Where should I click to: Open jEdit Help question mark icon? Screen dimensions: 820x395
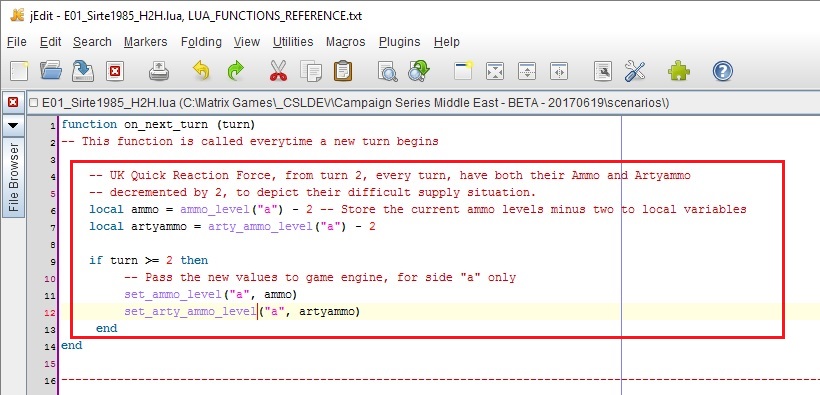click(x=722, y=71)
